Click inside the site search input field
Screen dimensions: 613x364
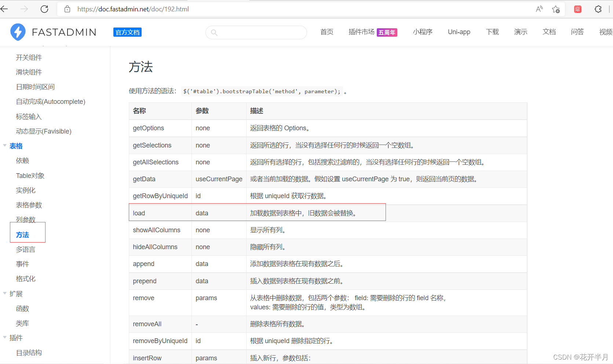tap(257, 32)
